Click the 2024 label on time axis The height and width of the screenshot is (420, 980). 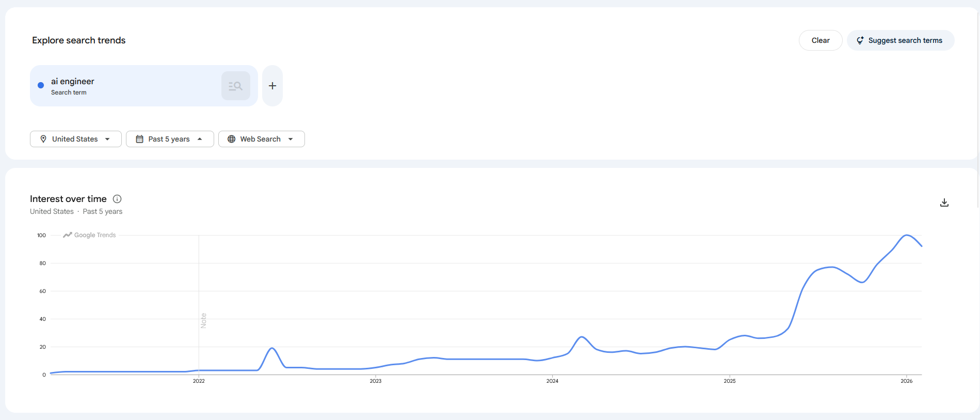point(552,381)
